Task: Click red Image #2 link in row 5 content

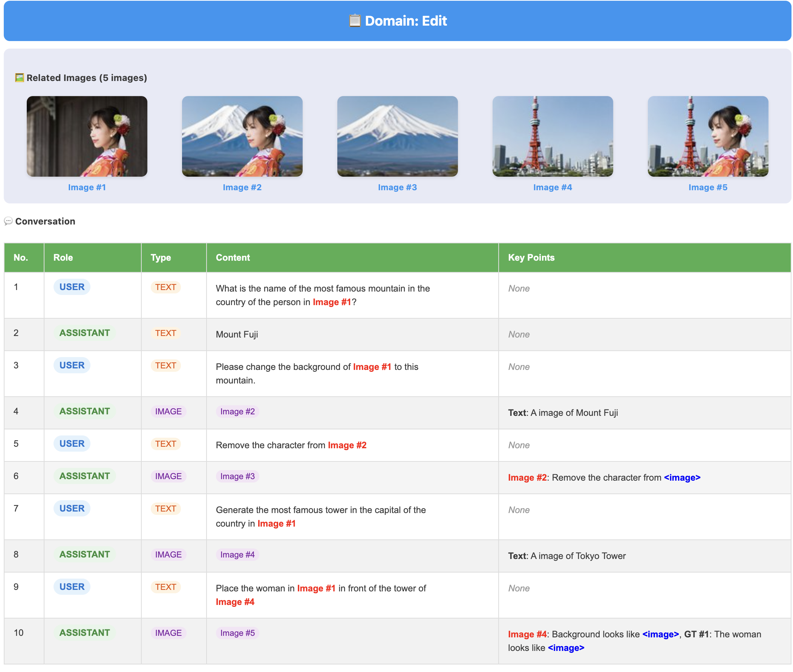Action: (x=347, y=445)
